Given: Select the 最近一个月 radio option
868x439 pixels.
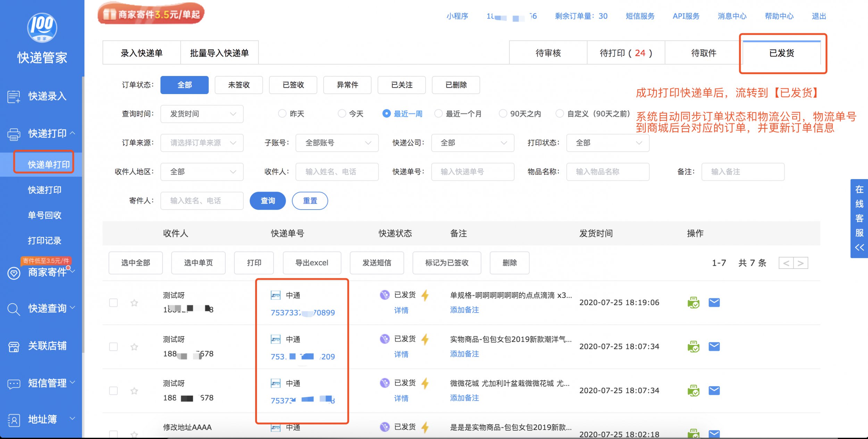Looking at the screenshot, I should (x=438, y=114).
